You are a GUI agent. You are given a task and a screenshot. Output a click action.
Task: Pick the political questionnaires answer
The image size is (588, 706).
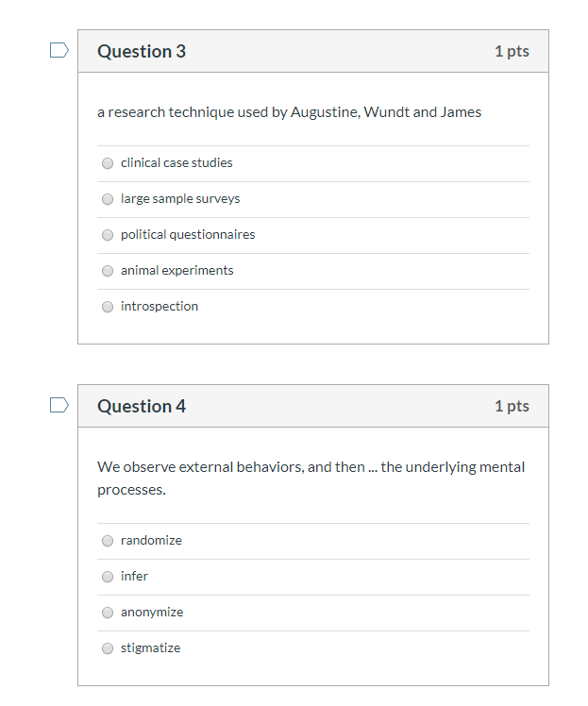[108, 235]
